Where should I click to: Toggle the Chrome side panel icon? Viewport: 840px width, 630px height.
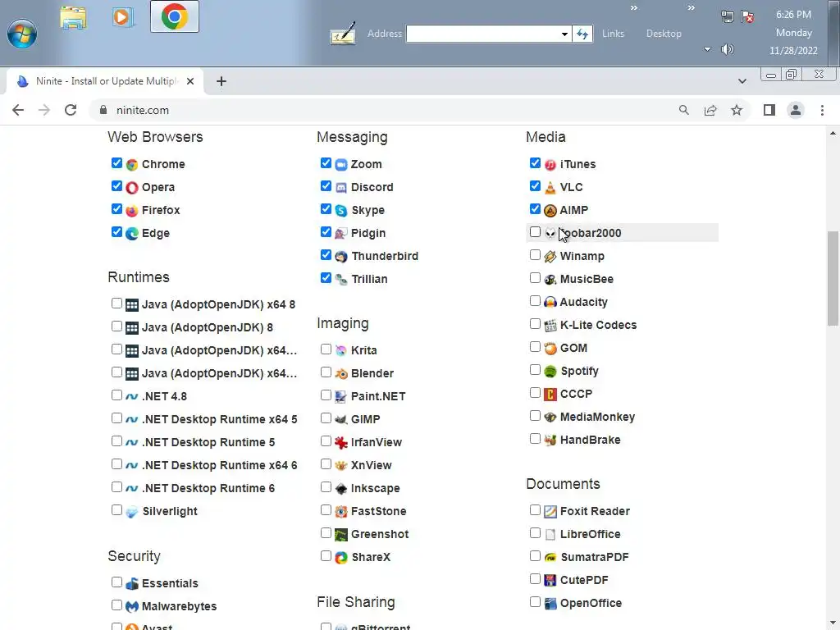769,110
